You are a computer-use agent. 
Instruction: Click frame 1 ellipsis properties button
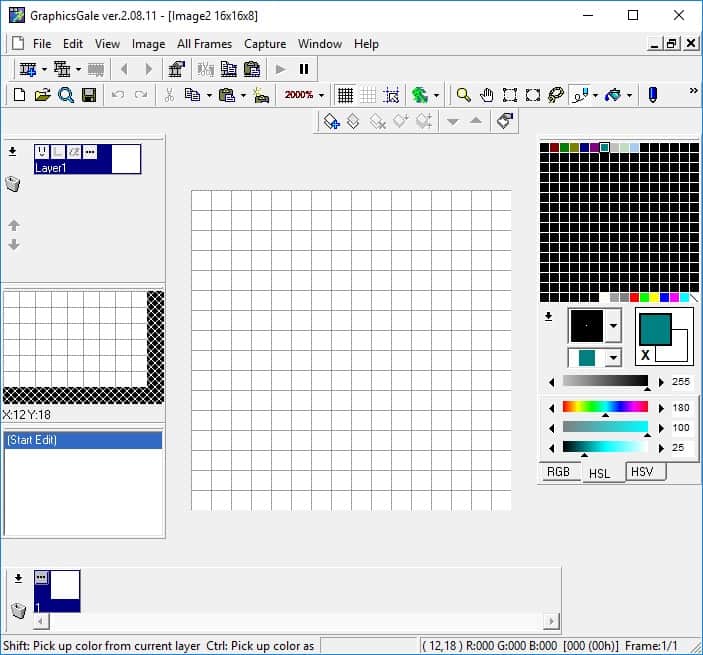pos(41,577)
